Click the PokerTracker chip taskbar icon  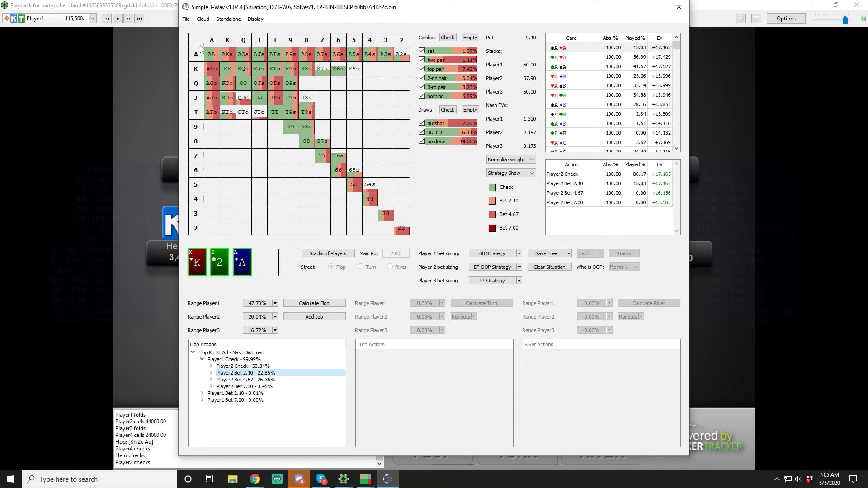click(x=344, y=479)
